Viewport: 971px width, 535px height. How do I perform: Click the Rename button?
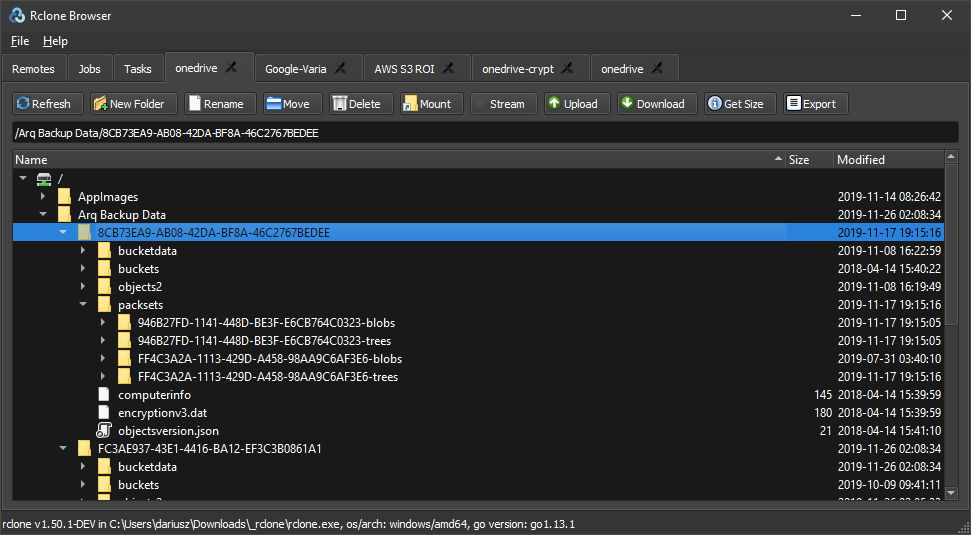point(220,104)
